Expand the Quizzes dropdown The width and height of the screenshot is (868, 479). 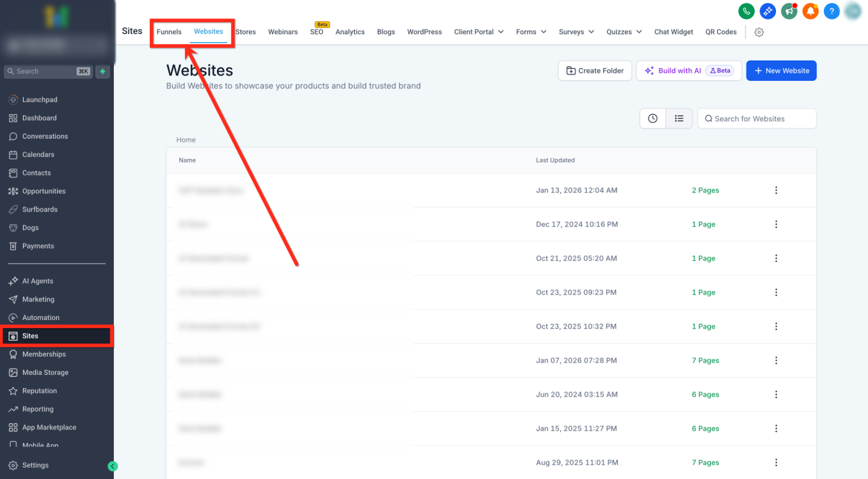(x=624, y=32)
